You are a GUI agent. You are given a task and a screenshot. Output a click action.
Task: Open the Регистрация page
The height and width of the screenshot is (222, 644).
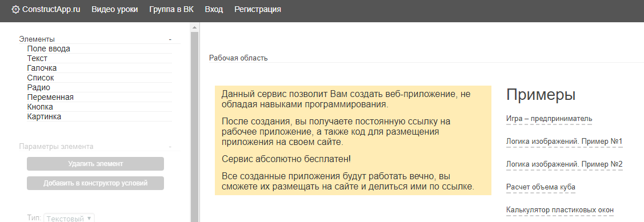[x=258, y=10]
